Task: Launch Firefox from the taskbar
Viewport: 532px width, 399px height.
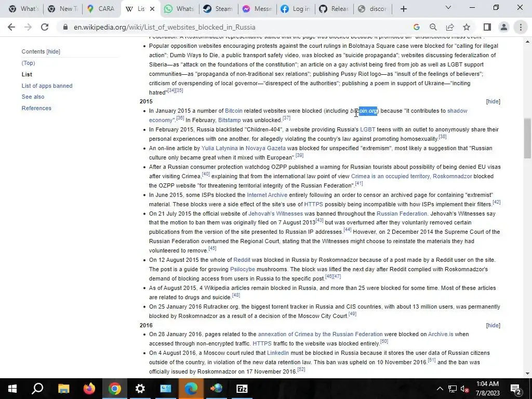Action: [89, 389]
